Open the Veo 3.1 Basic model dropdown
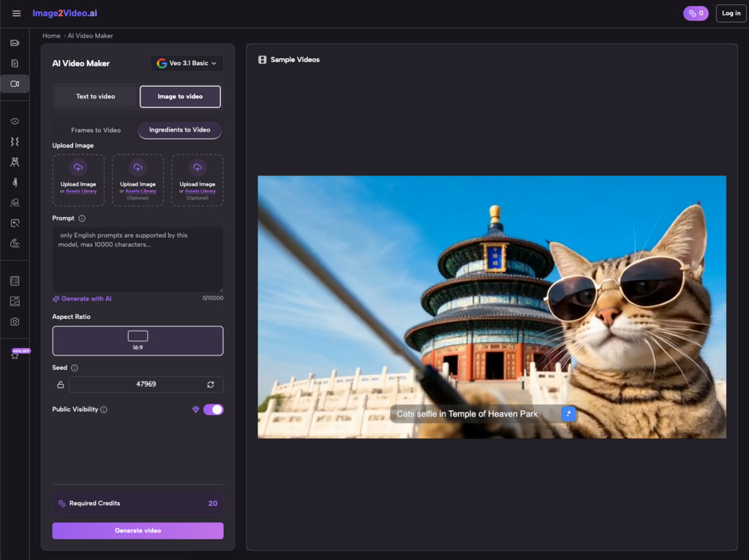The height and width of the screenshot is (560, 749). point(187,64)
